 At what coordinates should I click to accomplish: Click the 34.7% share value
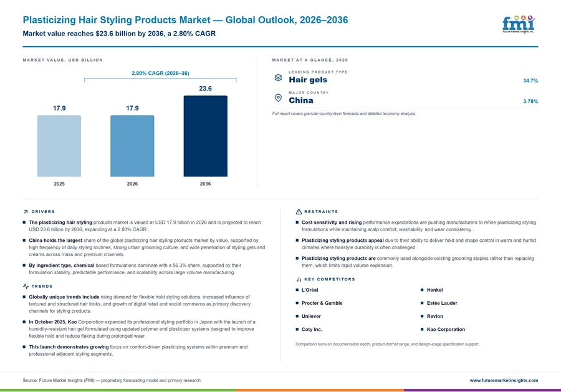[530, 81]
